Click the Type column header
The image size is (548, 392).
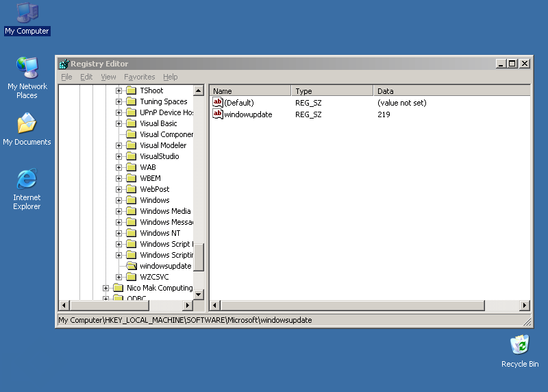tap(332, 91)
